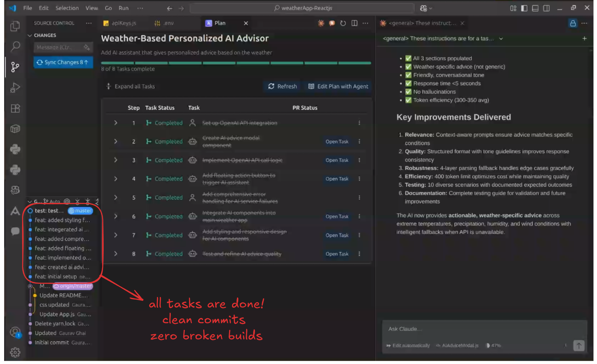Screen dimensions: 597x364
Task: Click send arrow in Ask Claude box
Action: tap(579, 345)
